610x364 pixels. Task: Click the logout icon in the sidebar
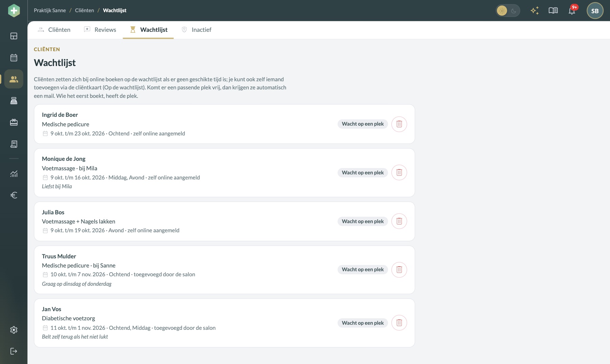point(14,351)
